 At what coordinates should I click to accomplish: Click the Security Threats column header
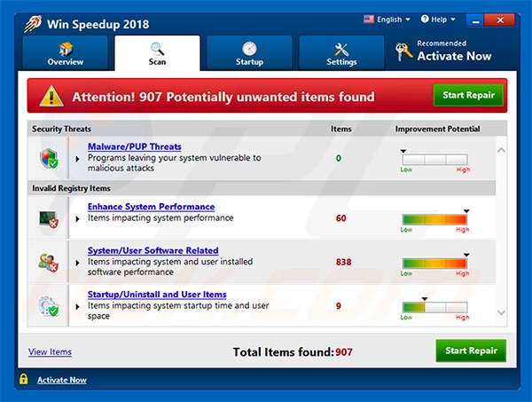pyautogui.click(x=61, y=129)
